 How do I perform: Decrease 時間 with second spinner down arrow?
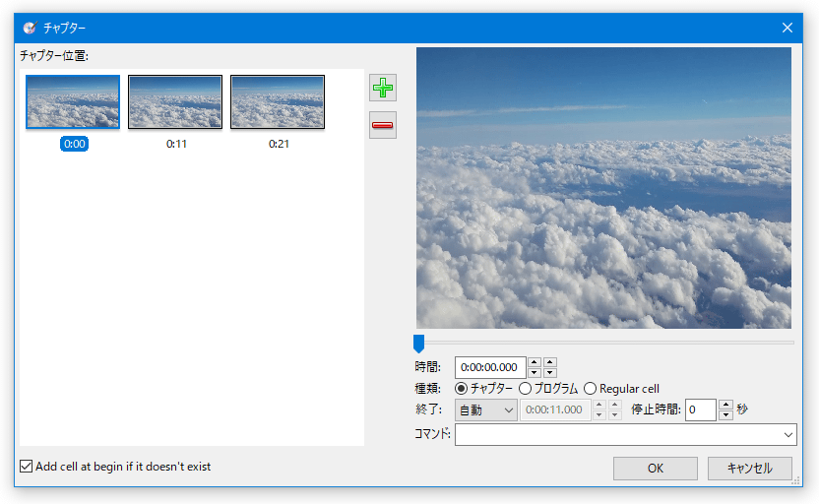click(x=550, y=372)
